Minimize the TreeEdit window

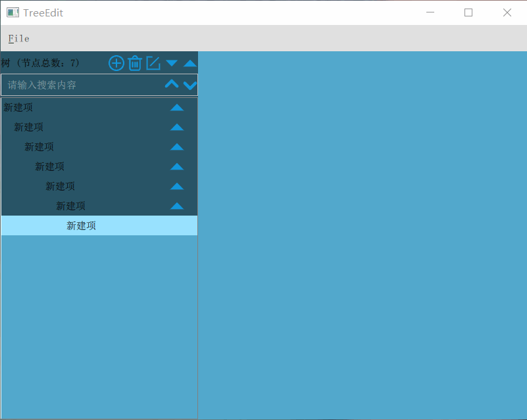(x=430, y=12)
